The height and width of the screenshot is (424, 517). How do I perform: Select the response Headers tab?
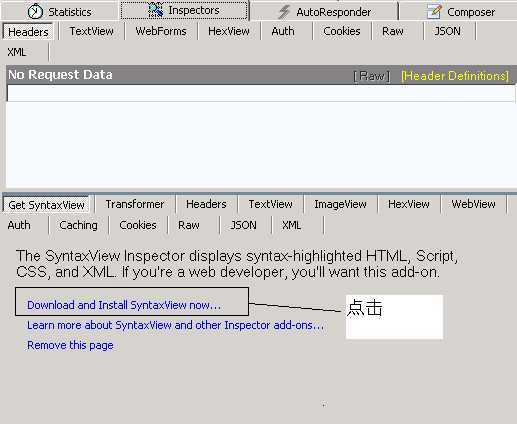tap(206, 204)
